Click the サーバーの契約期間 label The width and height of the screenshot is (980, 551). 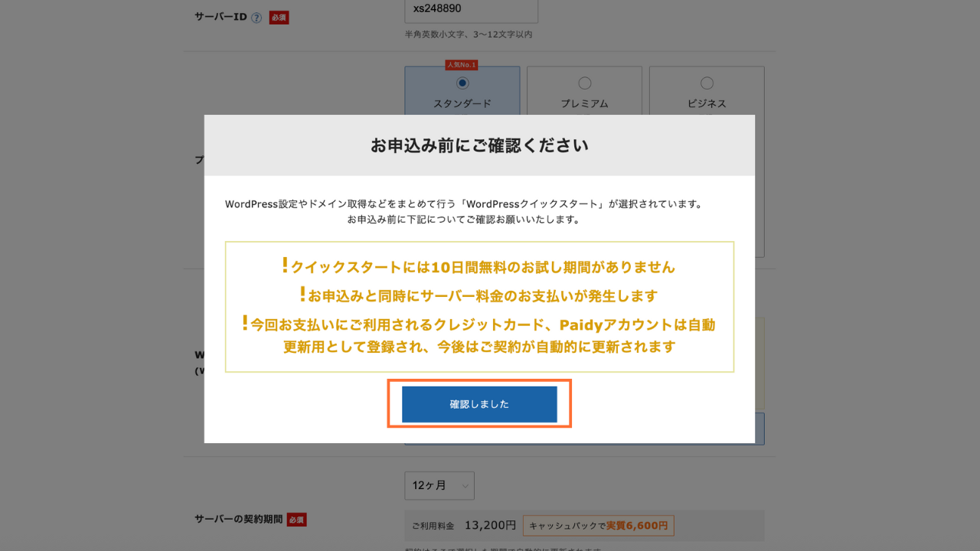click(239, 520)
